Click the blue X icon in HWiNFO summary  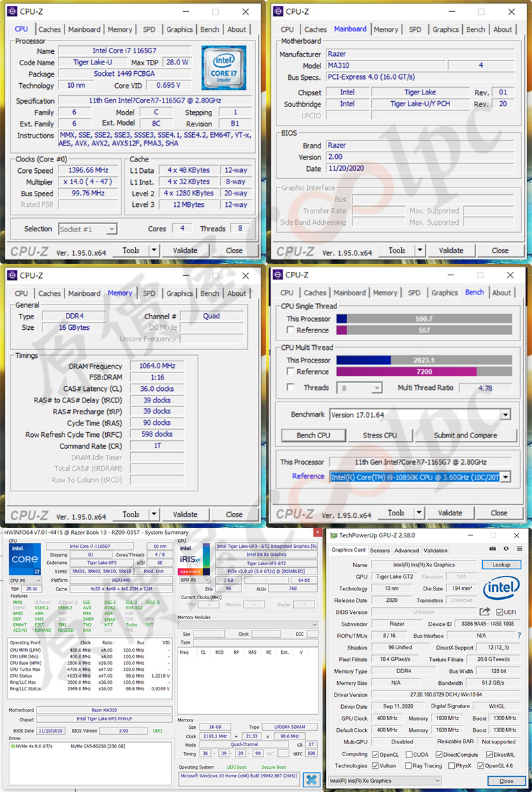point(313,779)
